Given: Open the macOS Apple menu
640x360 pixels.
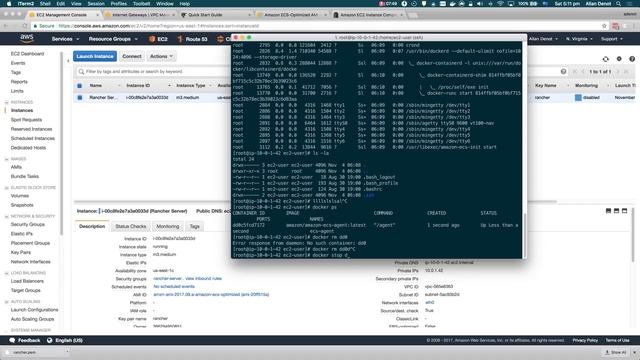Looking at the screenshot, I should coord(9,4).
